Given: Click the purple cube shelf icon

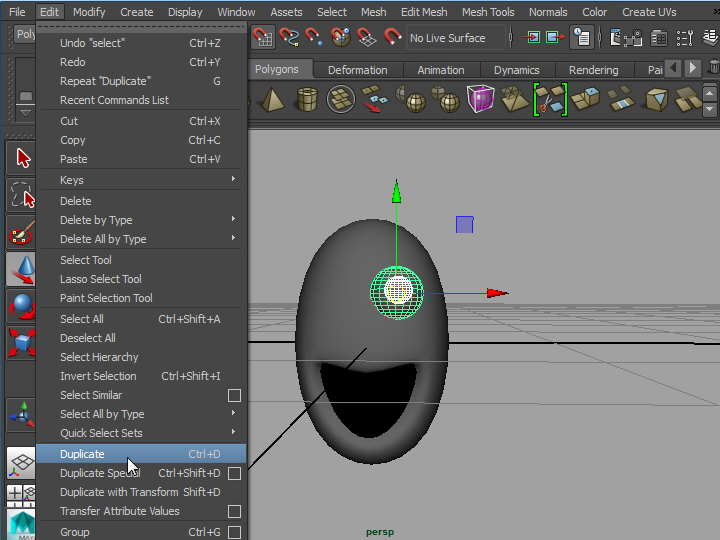Looking at the screenshot, I should click(481, 100).
